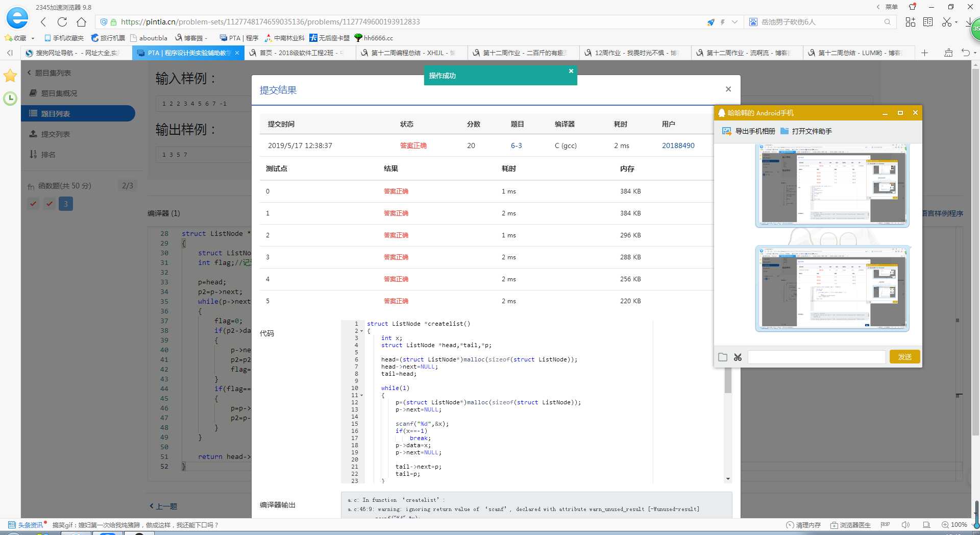Click the eye-protection mask icon in status bar

point(886,525)
